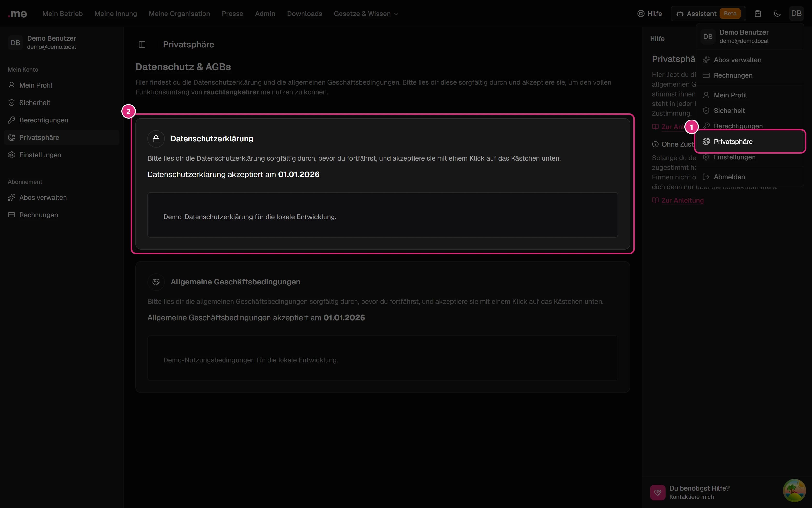Open the Admin navigation item
This screenshot has height=508, width=812.
click(265, 14)
